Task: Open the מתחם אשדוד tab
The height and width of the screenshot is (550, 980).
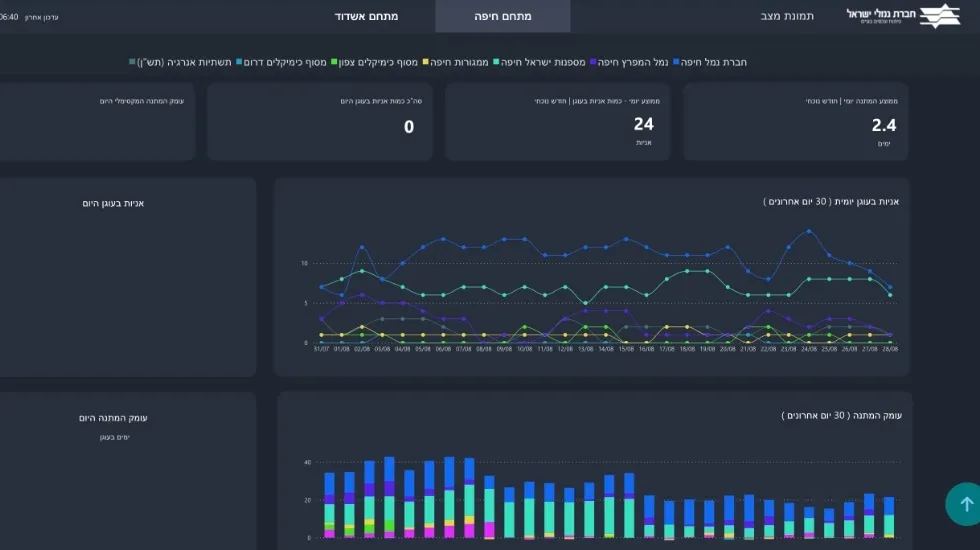Action: pyautogui.click(x=366, y=16)
